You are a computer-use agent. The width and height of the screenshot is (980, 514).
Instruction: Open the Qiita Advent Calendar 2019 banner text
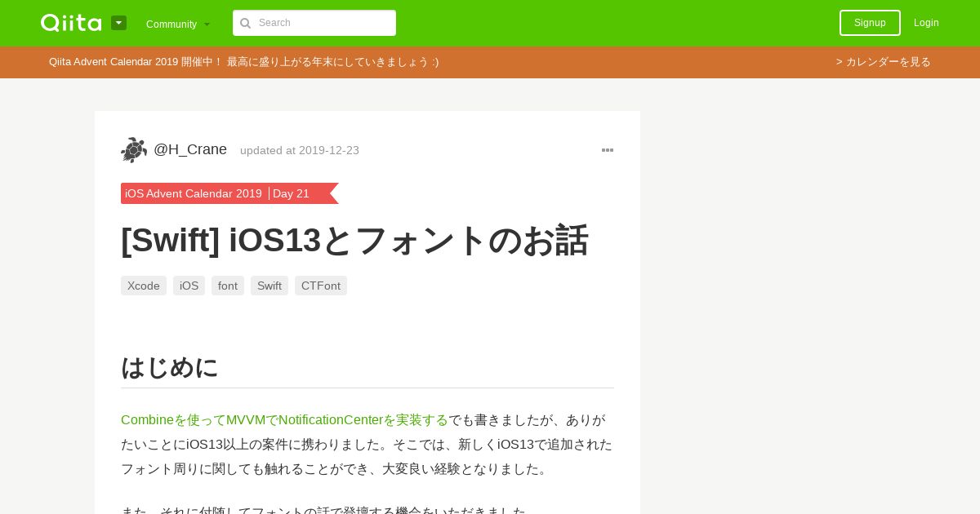(243, 62)
